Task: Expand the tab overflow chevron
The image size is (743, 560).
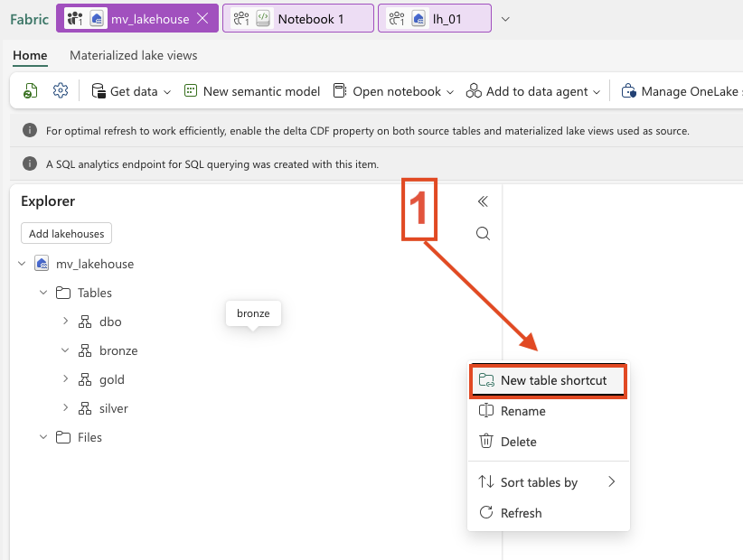Action: [x=505, y=19]
